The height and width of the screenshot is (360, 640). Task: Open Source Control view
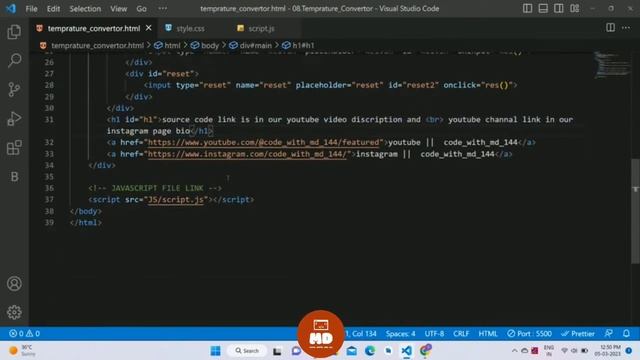coord(14,89)
